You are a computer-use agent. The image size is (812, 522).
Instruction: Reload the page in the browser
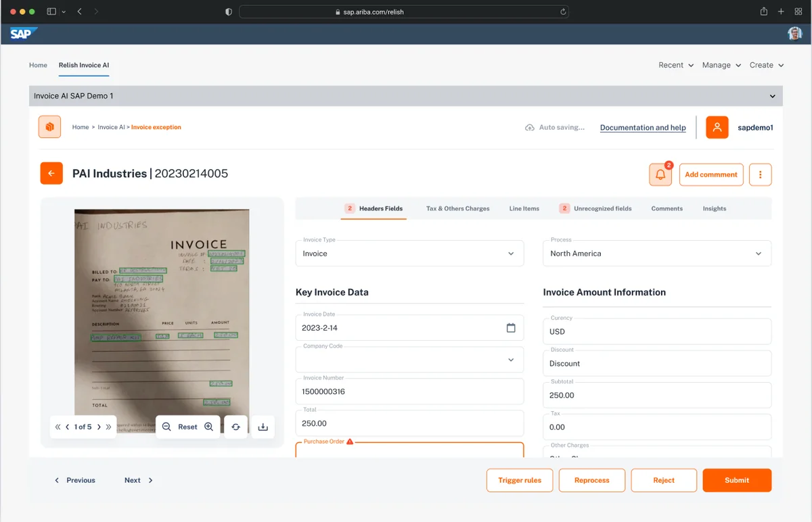(x=562, y=11)
